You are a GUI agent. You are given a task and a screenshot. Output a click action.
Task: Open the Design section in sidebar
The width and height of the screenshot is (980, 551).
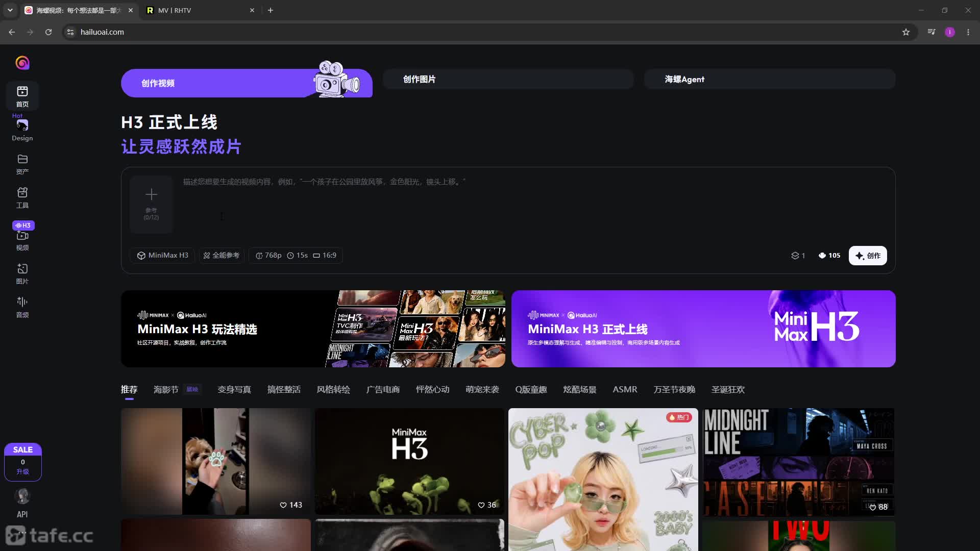point(22,130)
